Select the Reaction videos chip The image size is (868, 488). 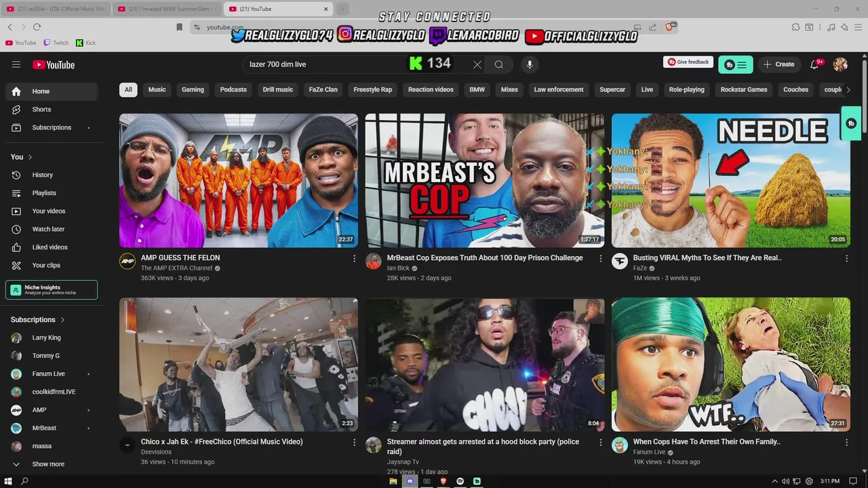pos(431,89)
